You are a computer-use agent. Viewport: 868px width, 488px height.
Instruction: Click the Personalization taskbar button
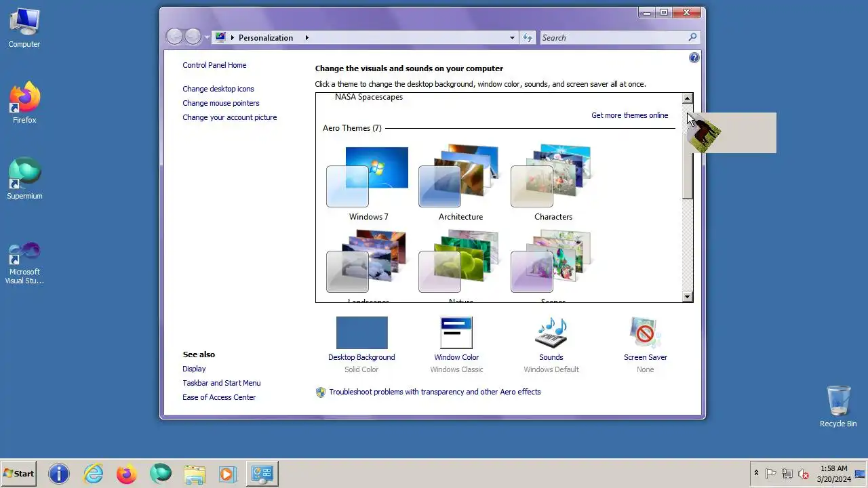coord(262,474)
